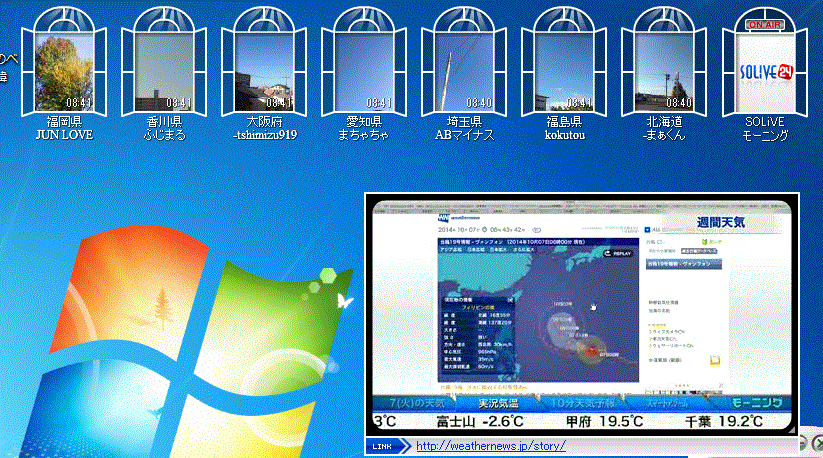
Task: Switch to the 10分天気予報 ticker tab
Action: [582, 403]
